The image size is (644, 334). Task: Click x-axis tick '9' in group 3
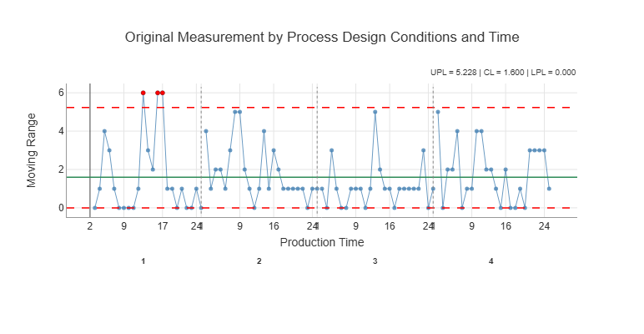point(355,225)
